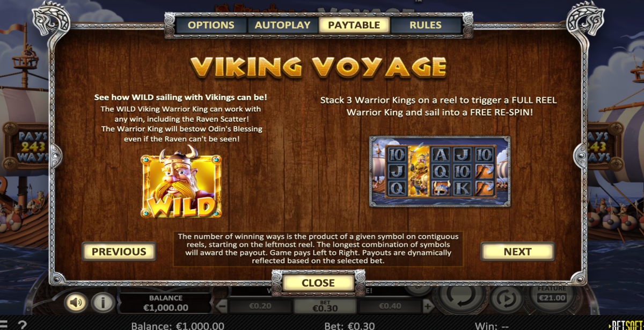This screenshot has width=644, height=330.
Task: Decrease bet with the minus arrow
Action: coord(223,306)
